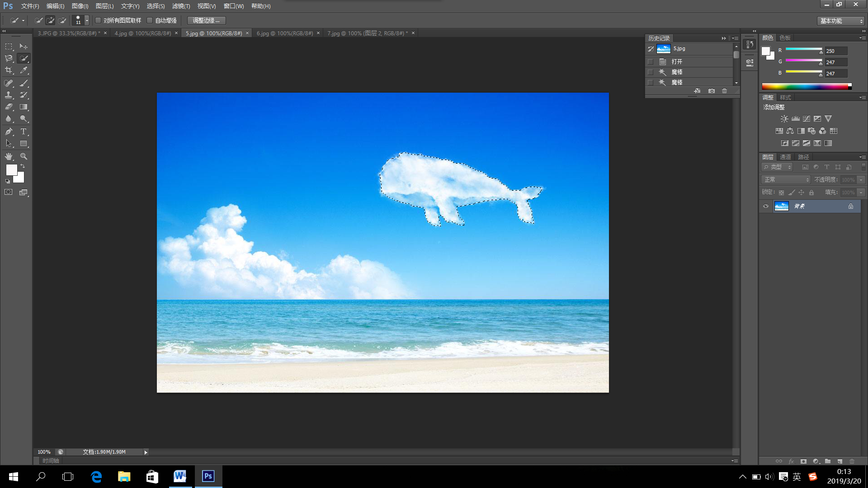This screenshot has width=868, height=488.
Task: Open the tool preset picker dropdown
Action: (23, 20)
